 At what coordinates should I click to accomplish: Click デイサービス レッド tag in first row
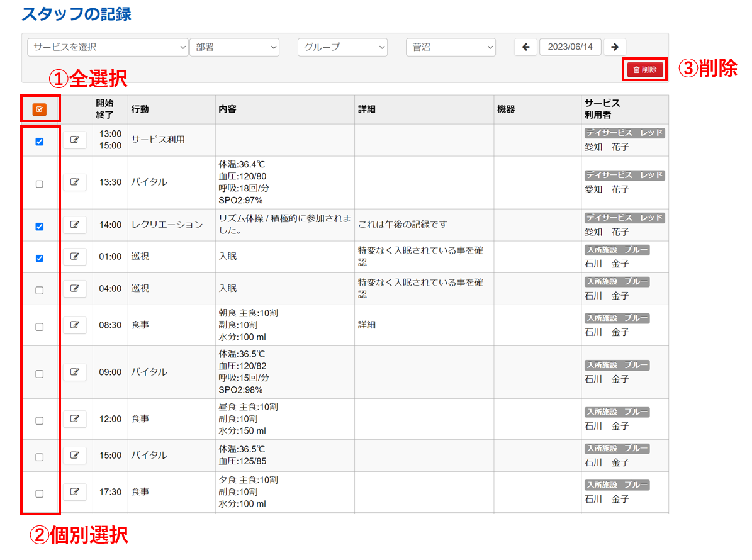pyautogui.click(x=624, y=133)
